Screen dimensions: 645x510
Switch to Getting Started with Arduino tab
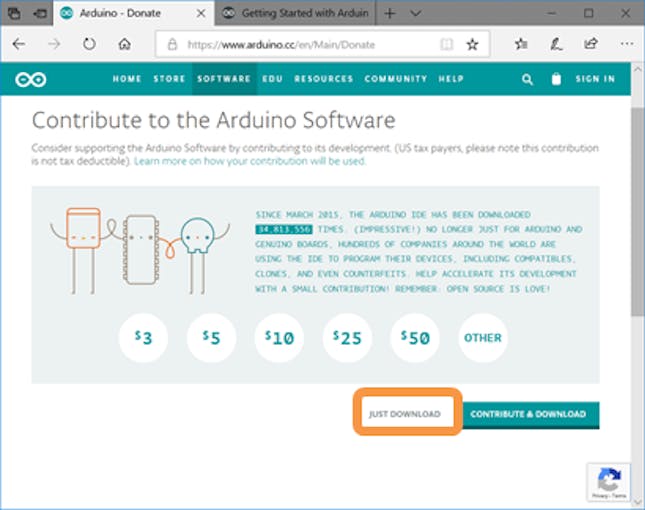(x=295, y=13)
